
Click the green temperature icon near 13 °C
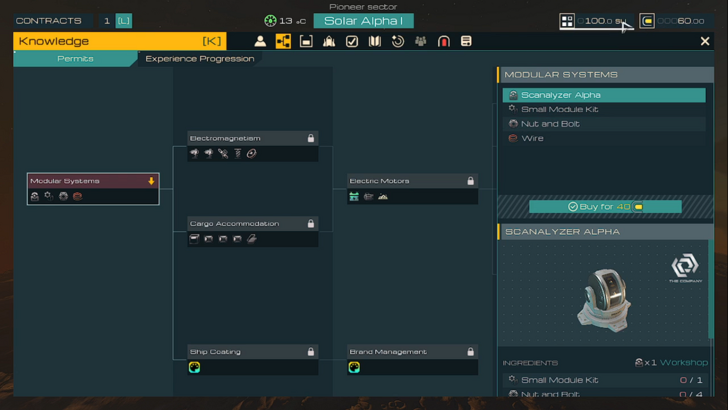tap(270, 20)
